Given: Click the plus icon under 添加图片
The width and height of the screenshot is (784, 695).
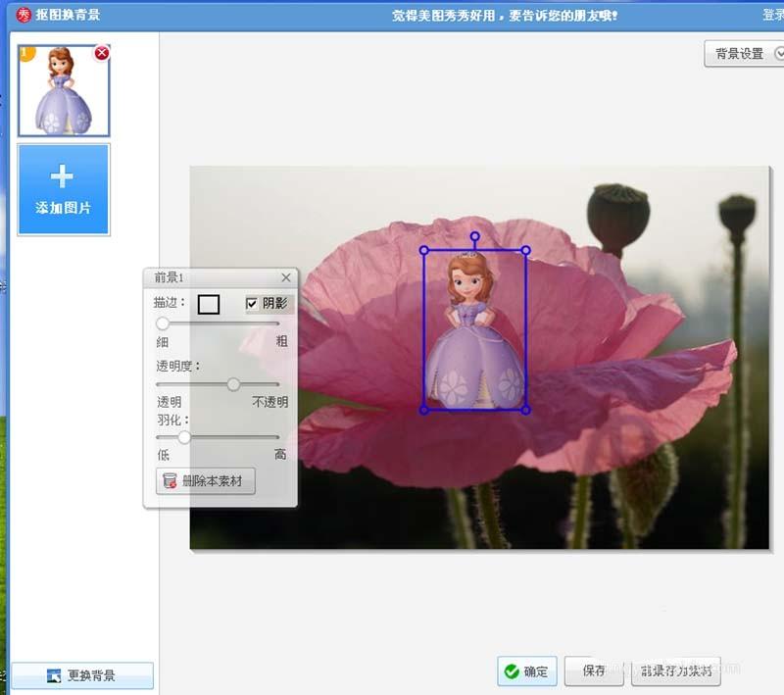Looking at the screenshot, I should [x=63, y=177].
